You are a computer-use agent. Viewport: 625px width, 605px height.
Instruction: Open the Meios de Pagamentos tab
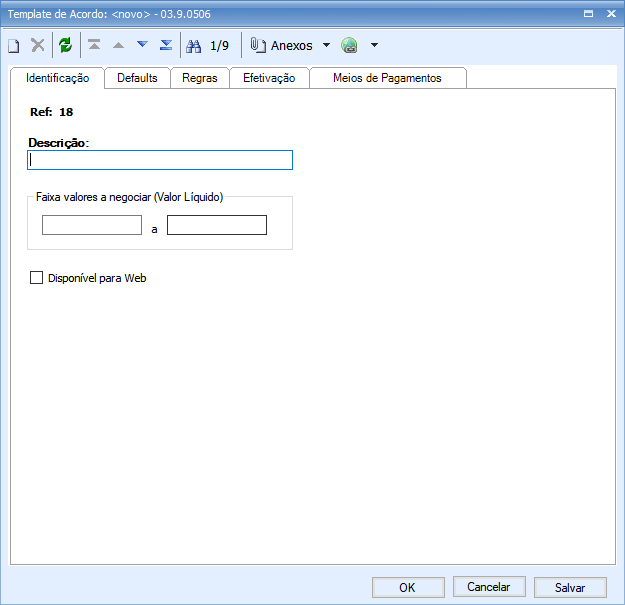tap(387, 78)
